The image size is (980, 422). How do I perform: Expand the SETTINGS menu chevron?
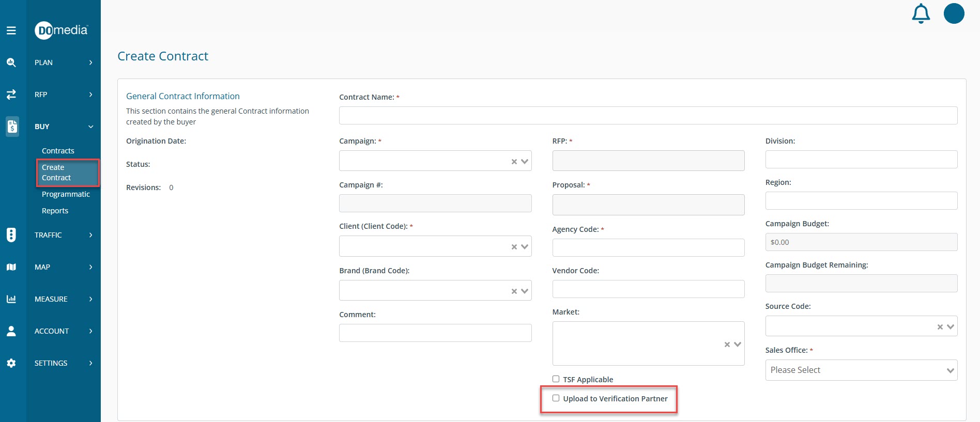(x=91, y=363)
